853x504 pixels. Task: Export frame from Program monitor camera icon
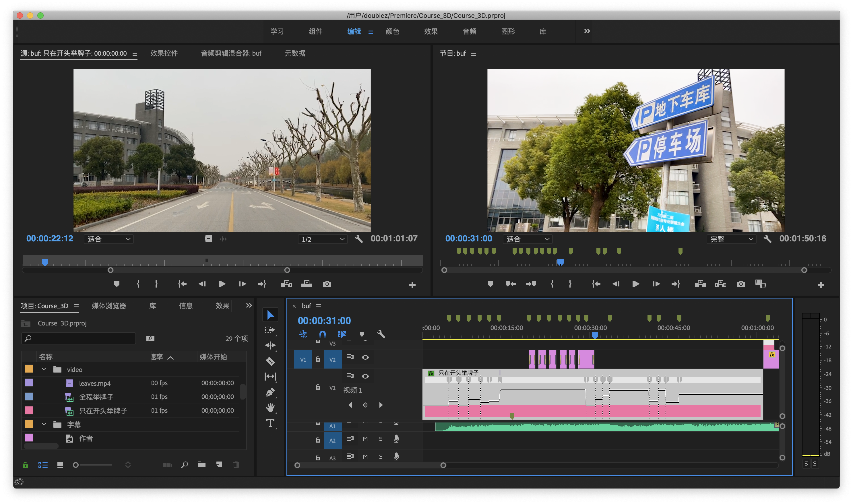pos(740,284)
